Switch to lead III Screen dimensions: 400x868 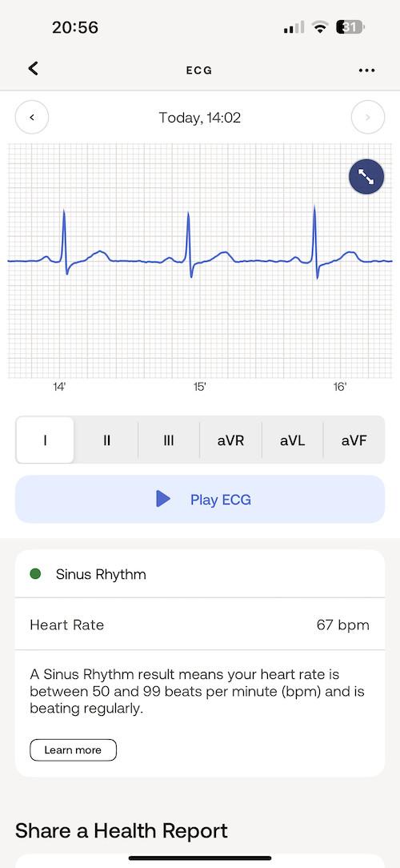(169, 440)
